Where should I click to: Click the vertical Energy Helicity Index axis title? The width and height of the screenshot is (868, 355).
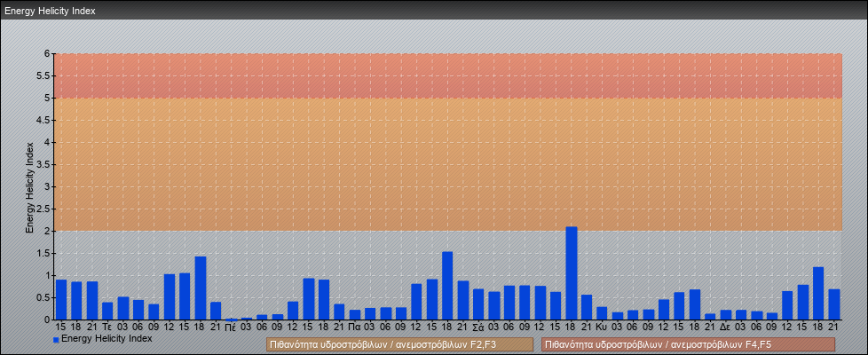coord(30,187)
